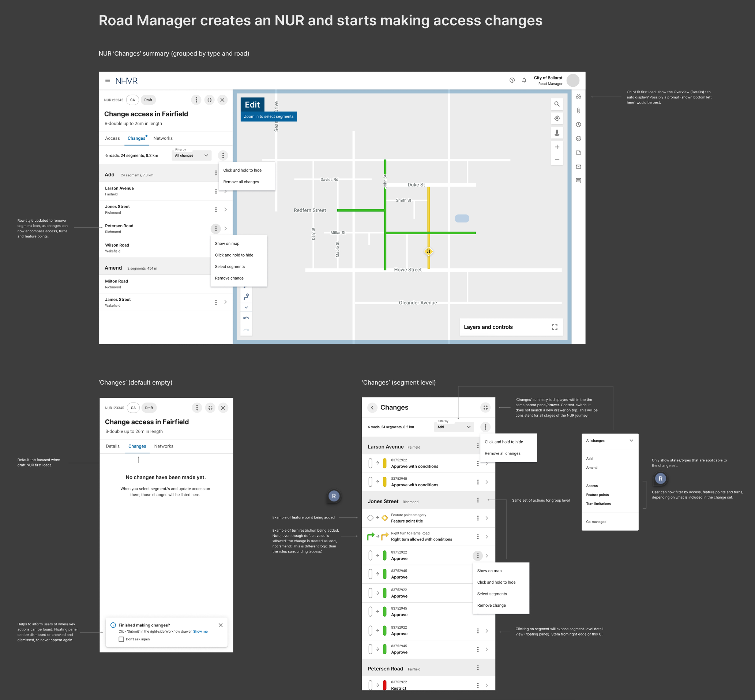This screenshot has height=700, width=755.
Task: Switch to the Networks tab in top panel
Action: [163, 138]
